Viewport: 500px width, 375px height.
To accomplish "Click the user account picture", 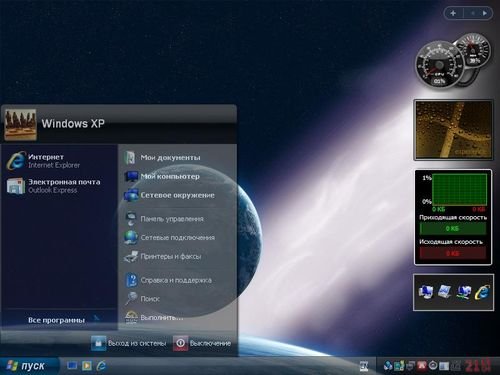I will [x=20, y=125].
